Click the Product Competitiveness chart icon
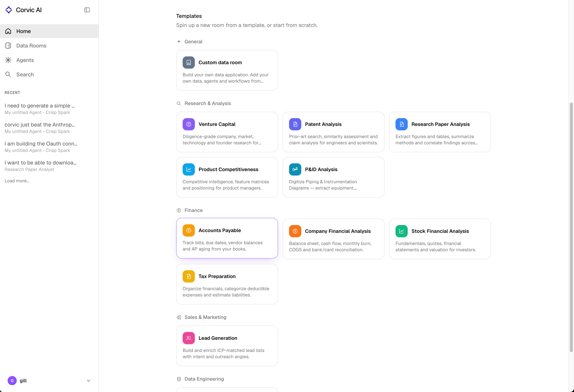Image resolution: width=574 pixels, height=392 pixels. click(x=189, y=169)
